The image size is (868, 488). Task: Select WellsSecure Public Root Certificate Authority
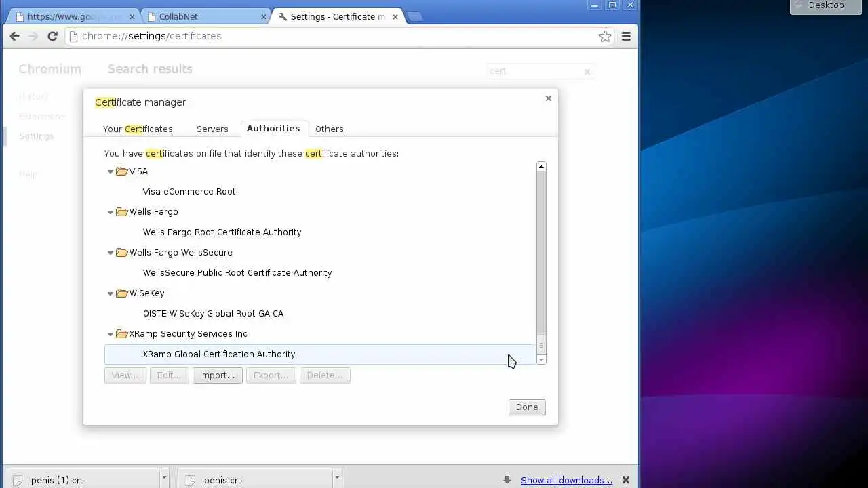(320, 272)
